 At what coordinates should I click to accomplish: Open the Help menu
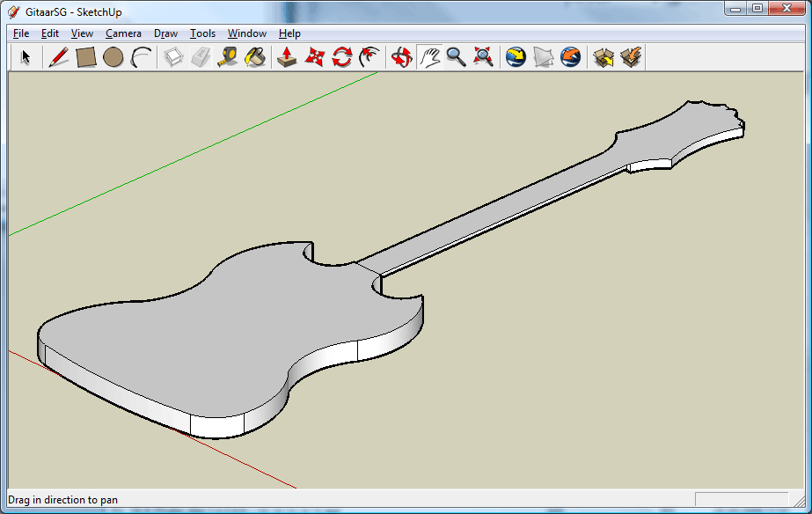289,33
